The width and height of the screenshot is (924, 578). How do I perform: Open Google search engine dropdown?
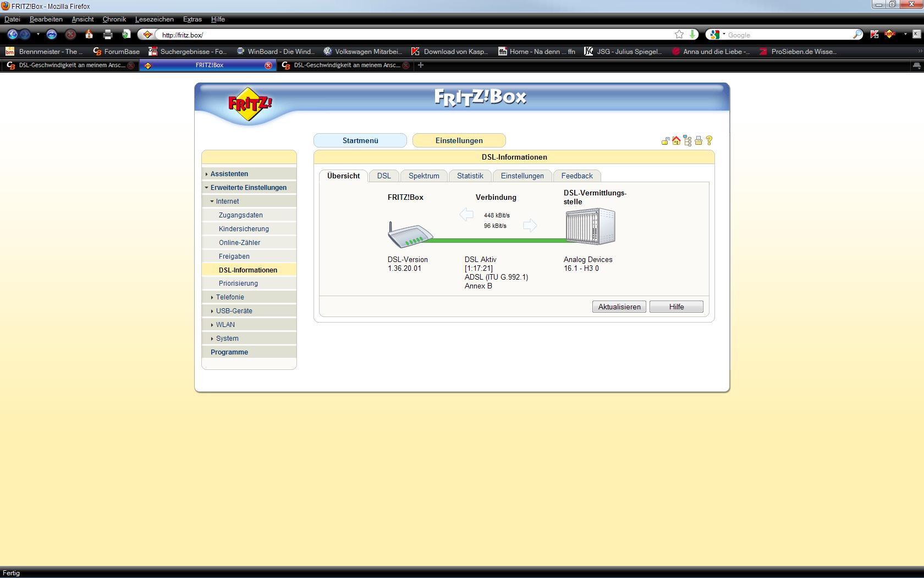point(724,35)
